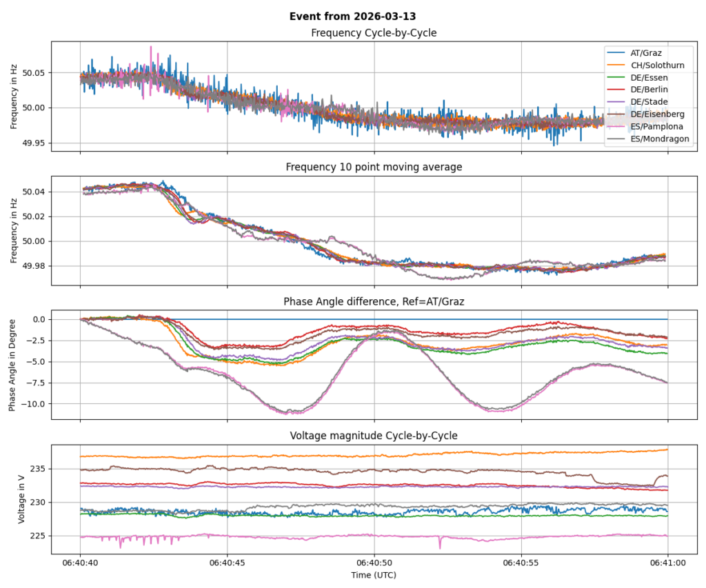
Task: Click the "Phase Angle difference, Ref=AT/Graz" title
Action: (x=374, y=301)
